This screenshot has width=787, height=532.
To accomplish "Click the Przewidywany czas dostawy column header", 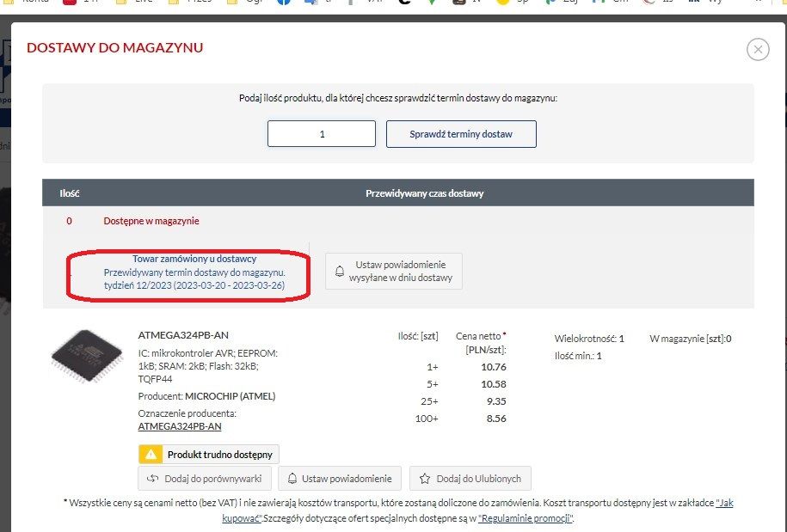I will tap(424, 193).
